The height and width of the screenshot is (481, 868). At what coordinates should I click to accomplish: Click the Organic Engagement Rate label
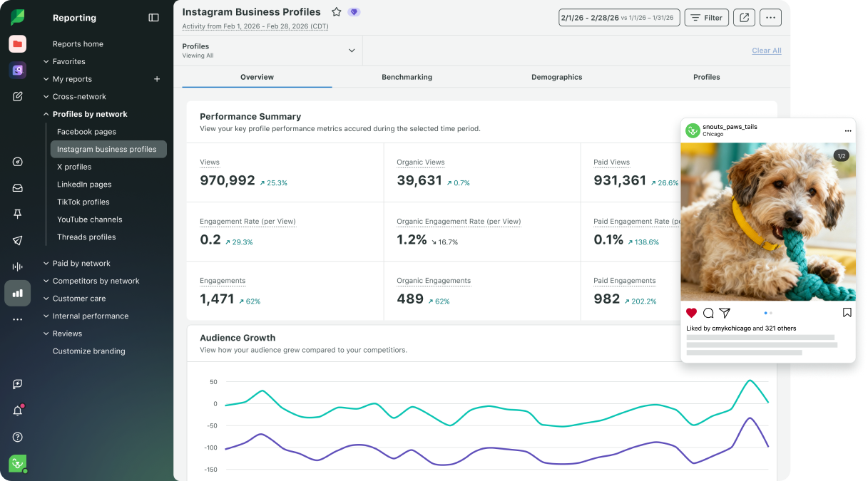[x=459, y=222]
